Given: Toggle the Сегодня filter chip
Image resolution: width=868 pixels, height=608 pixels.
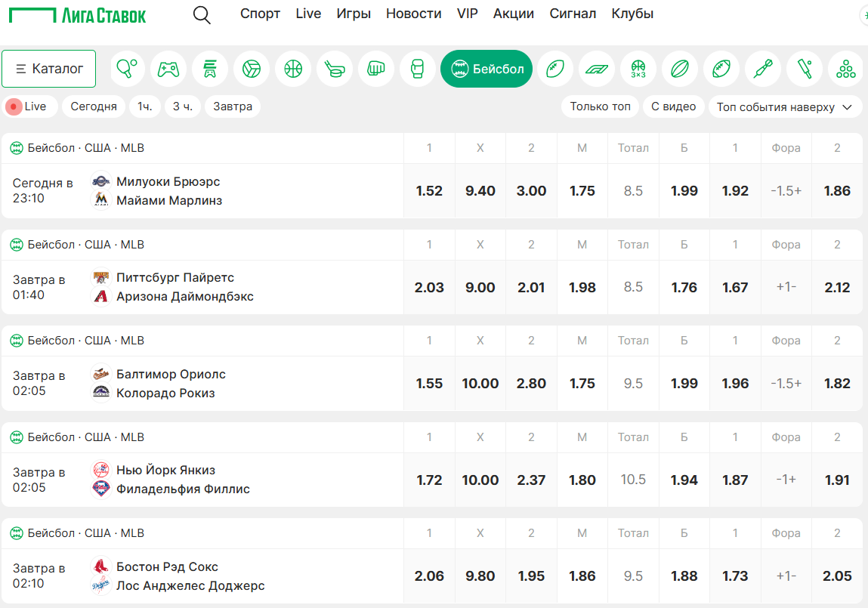Looking at the screenshot, I should click(x=94, y=106).
